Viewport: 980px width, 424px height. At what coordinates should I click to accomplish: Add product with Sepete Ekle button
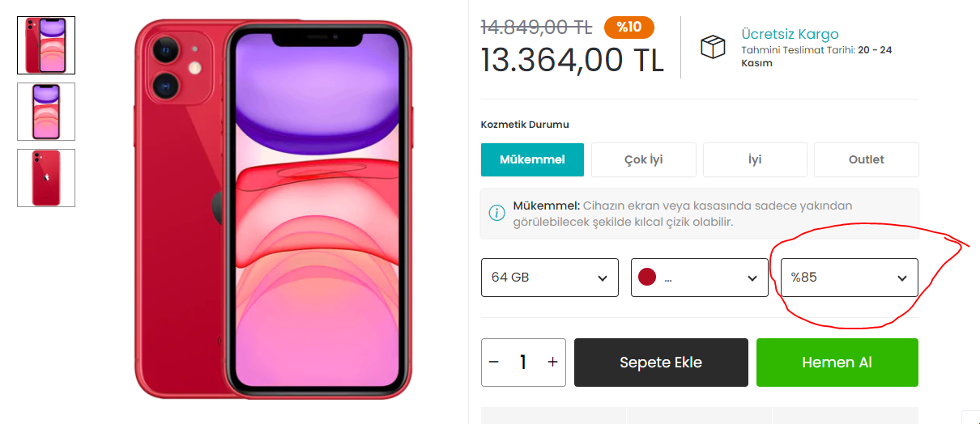661,363
